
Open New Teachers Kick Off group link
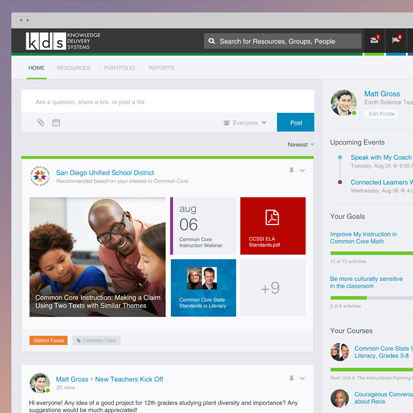pyautogui.click(x=129, y=379)
